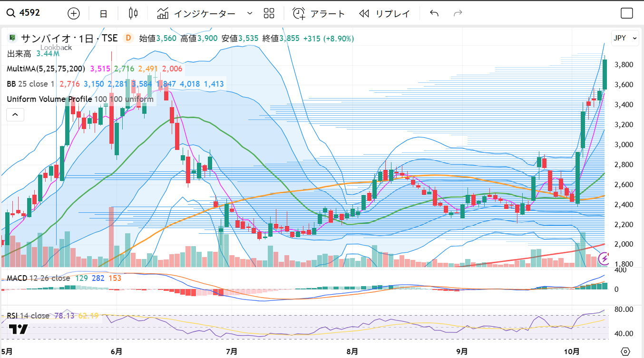Image resolution: width=644 pixels, height=358 pixels.
Task: Click the アラート alert button
Action: [319, 13]
